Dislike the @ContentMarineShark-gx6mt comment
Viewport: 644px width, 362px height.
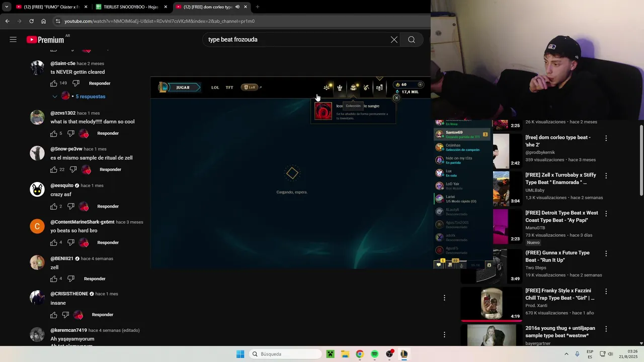(71, 242)
